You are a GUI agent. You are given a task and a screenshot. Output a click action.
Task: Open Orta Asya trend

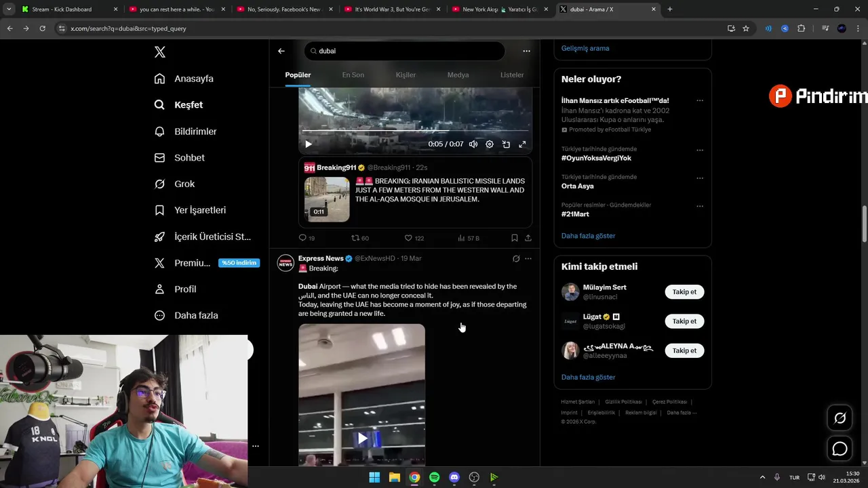point(577,186)
